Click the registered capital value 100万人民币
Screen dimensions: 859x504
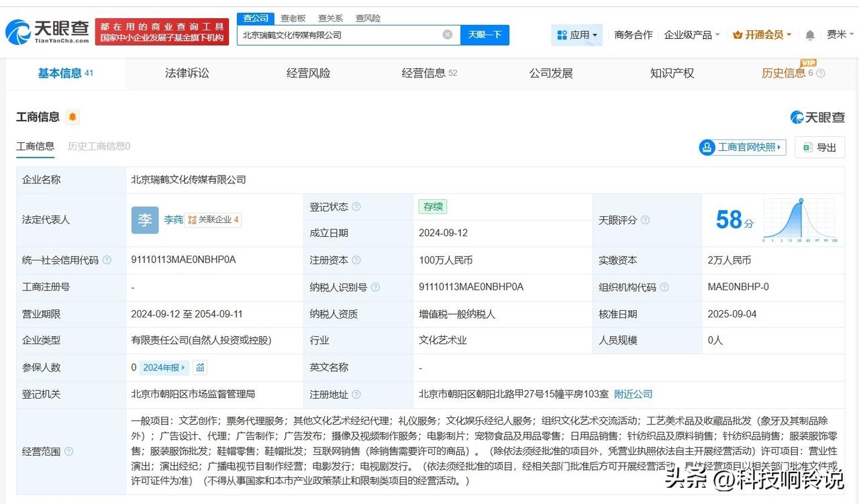(446, 260)
